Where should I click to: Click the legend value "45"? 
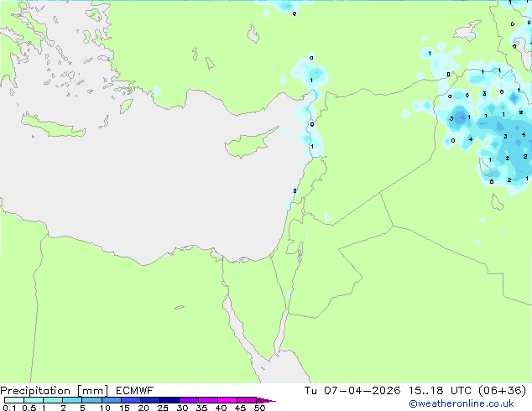240,408
